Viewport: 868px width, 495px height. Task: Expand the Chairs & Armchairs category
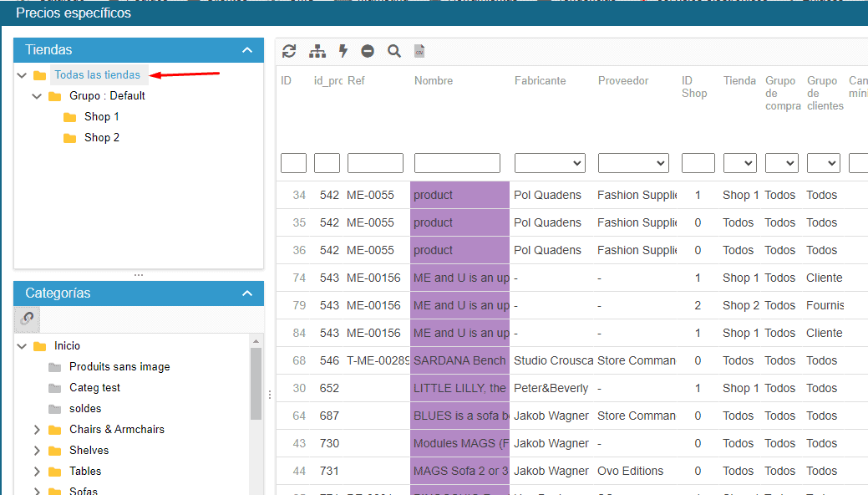pos(37,430)
